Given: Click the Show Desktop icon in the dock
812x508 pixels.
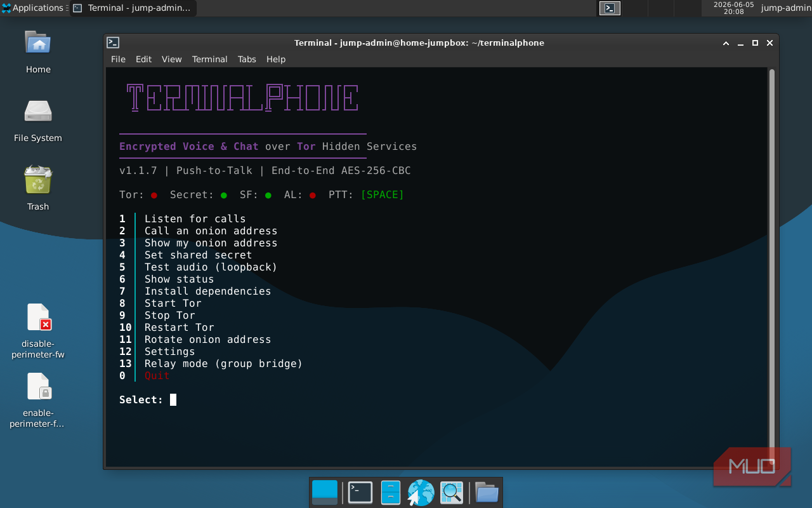Looking at the screenshot, I should tap(325, 492).
